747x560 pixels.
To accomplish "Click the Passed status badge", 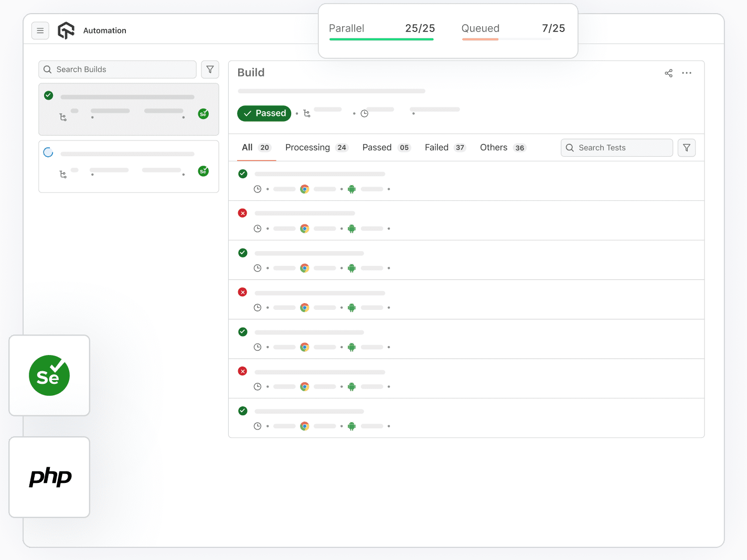I will click(x=264, y=113).
